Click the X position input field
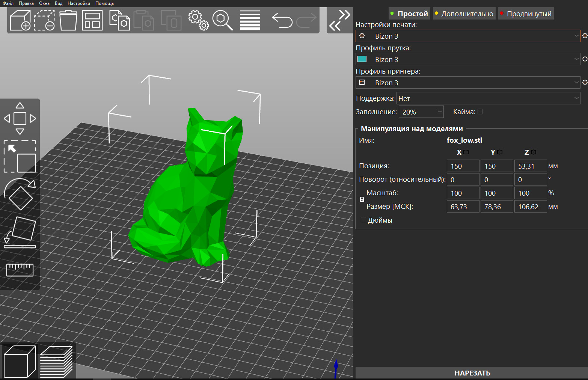This screenshot has height=380, width=588. [x=463, y=166]
